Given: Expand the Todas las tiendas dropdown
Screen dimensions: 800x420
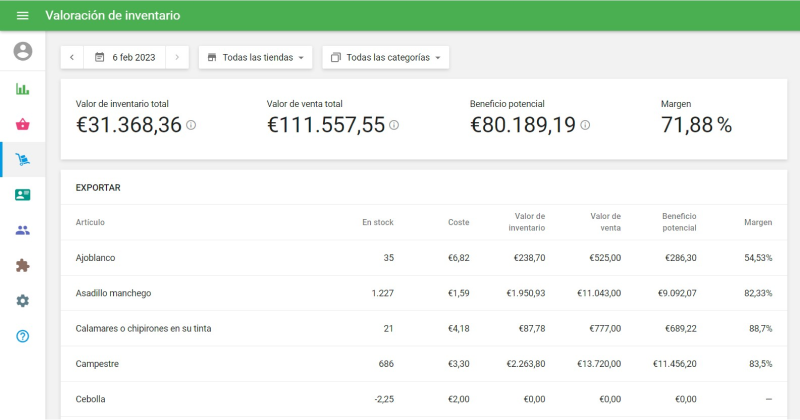Looking at the screenshot, I should (x=256, y=58).
